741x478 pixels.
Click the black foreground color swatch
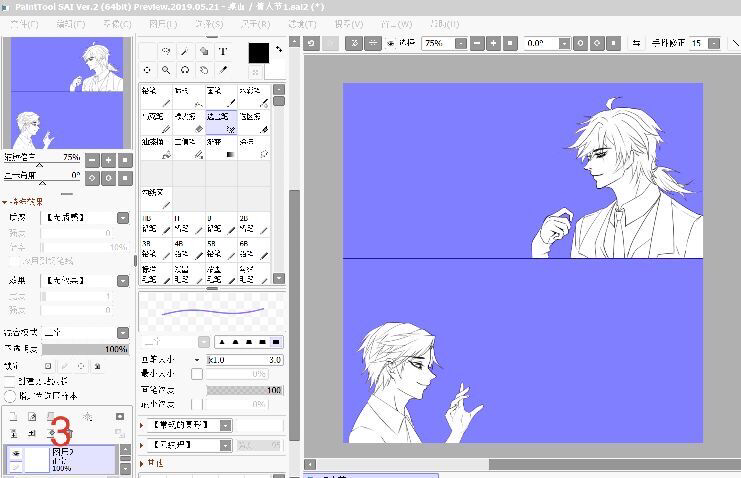click(x=258, y=53)
